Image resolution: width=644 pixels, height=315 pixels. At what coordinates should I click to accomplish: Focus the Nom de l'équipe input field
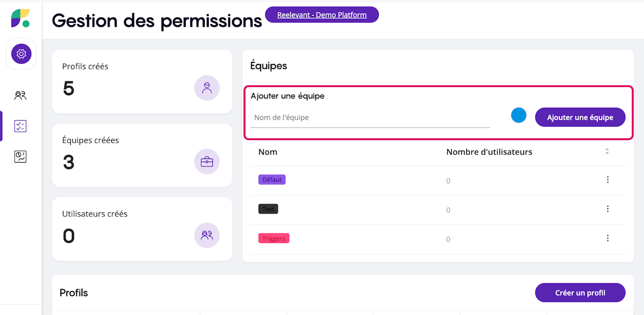(370, 118)
